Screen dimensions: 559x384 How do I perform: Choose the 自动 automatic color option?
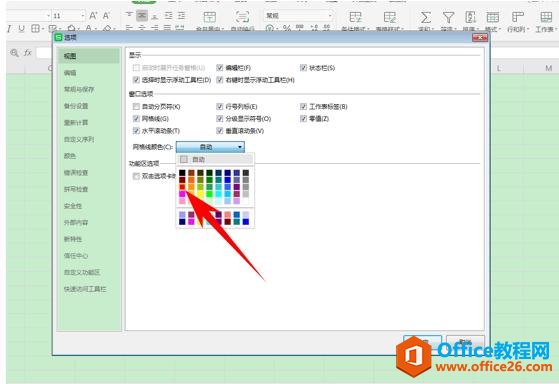click(x=215, y=159)
